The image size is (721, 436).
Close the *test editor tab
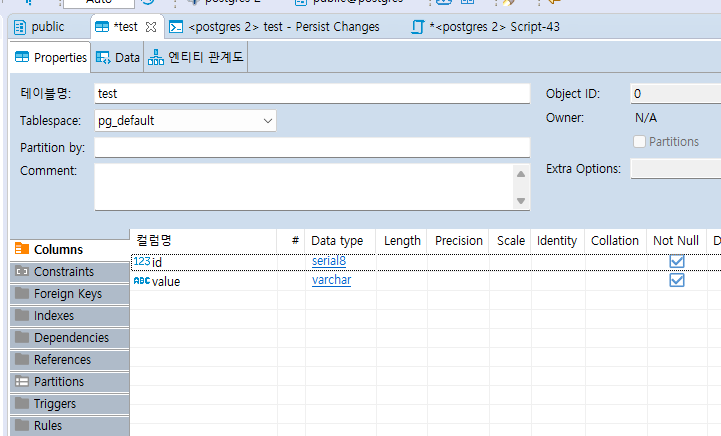(151, 27)
